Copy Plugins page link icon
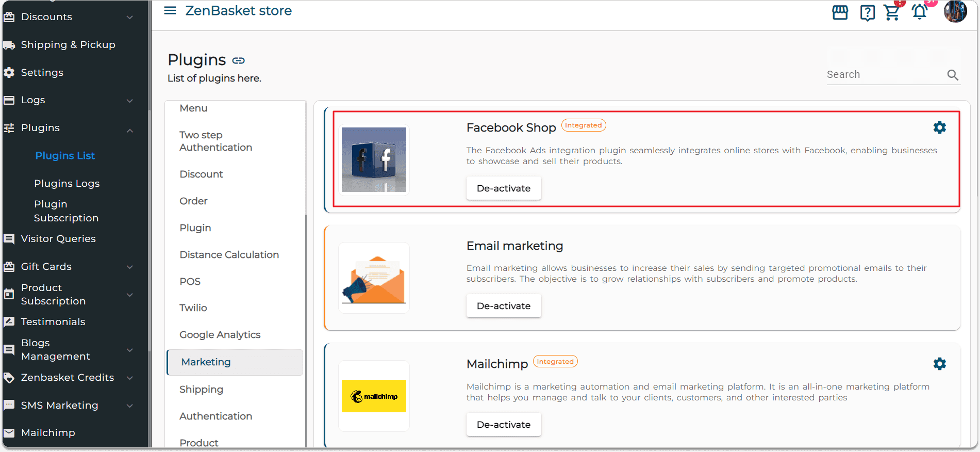980x452 pixels. [x=238, y=60]
